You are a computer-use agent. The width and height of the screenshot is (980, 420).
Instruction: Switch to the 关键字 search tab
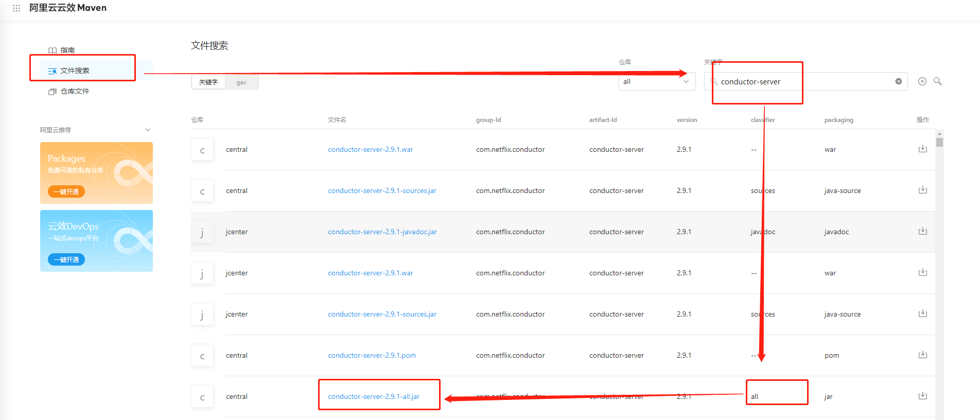pos(208,82)
